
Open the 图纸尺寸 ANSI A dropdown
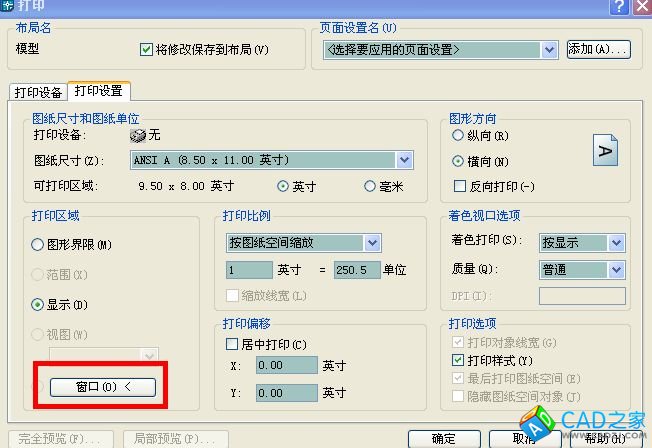click(x=404, y=160)
